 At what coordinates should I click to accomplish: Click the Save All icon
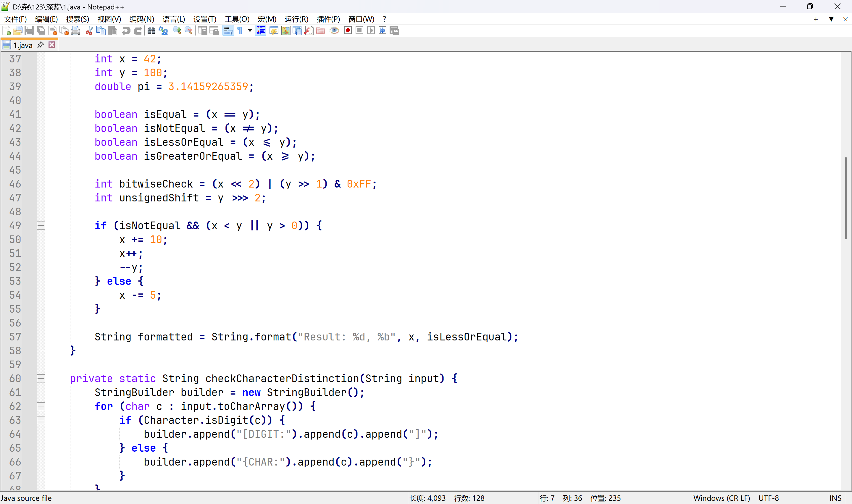[x=41, y=31]
